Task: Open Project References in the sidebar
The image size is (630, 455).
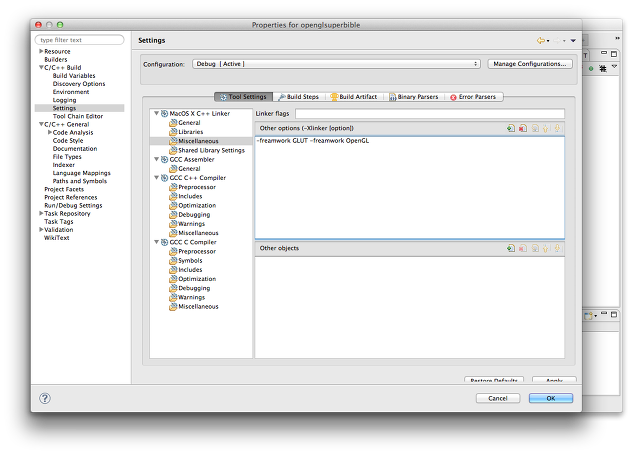Action: coord(71,197)
